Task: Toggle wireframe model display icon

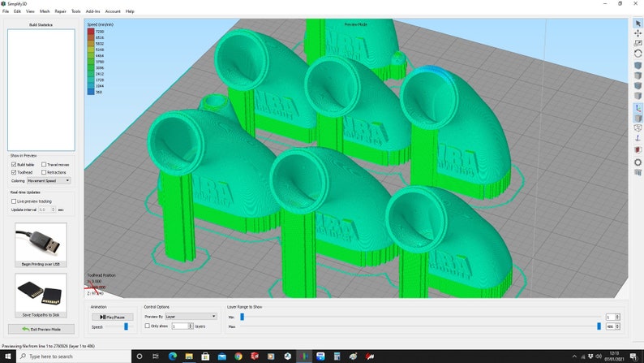Action: click(x=638, y=127)
